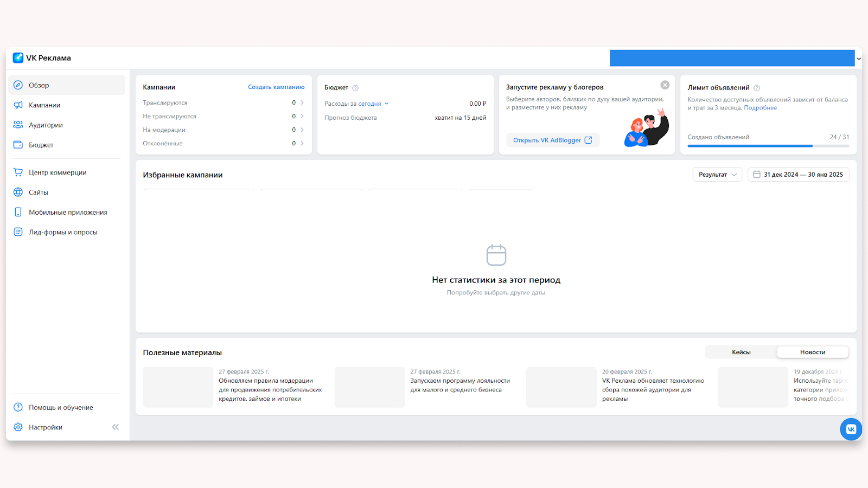Open thumbnail of программу лояльности news
868x488 pixels.
click(x=369, y=387)
